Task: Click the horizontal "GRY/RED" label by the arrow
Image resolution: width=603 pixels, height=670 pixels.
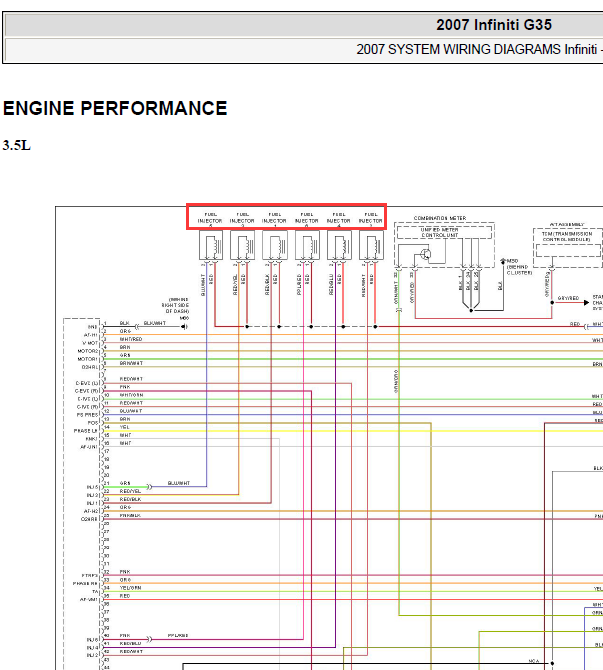Action: (568, 298)
